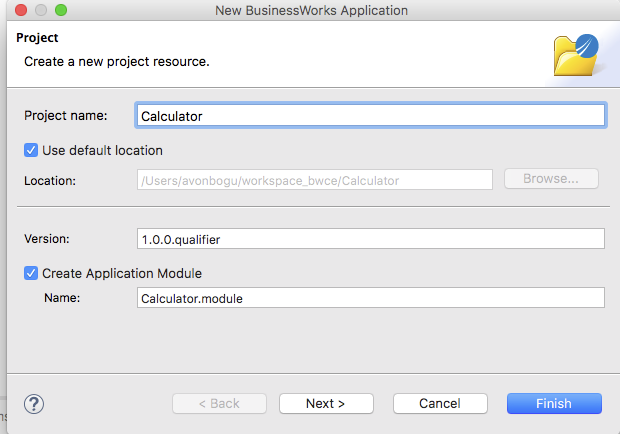Click the New BusinessWorks Application title bar
This screenshot has height=434, width=620.
click(311, 10)
